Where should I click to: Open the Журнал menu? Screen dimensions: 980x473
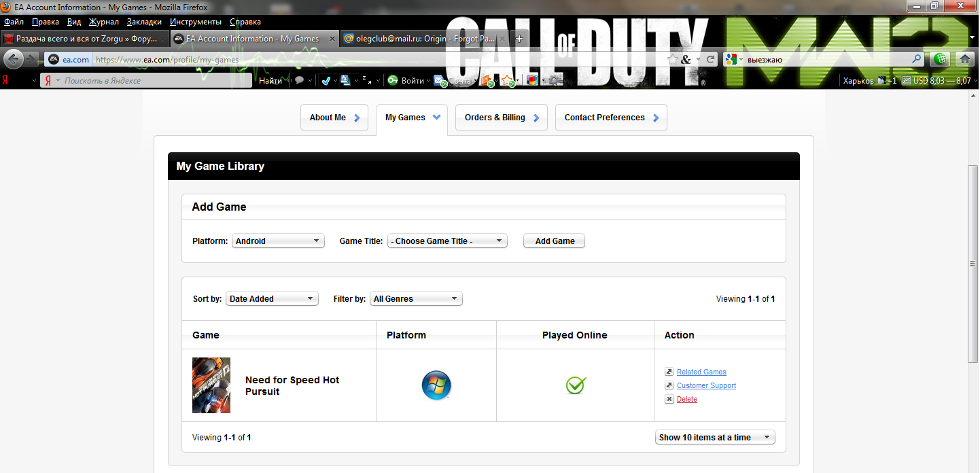click(104, 22)
